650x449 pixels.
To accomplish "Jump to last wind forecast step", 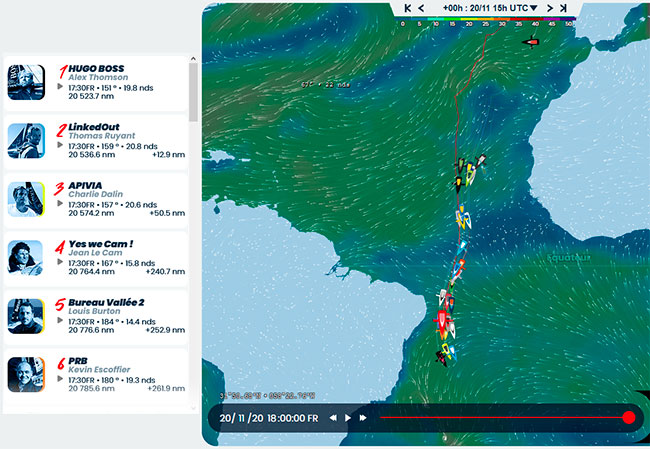I will click(x=563, y=8).
